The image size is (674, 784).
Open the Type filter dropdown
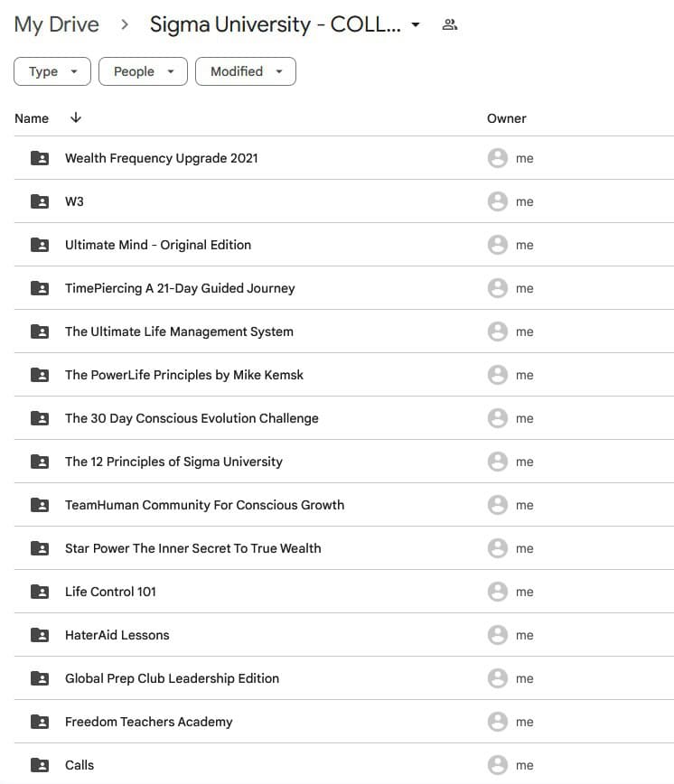point(52,71)
